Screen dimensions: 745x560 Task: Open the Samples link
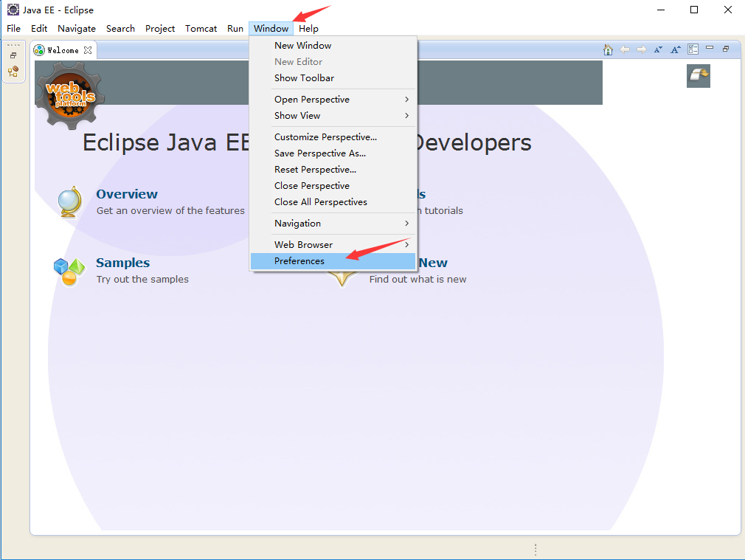click(122, 263)
